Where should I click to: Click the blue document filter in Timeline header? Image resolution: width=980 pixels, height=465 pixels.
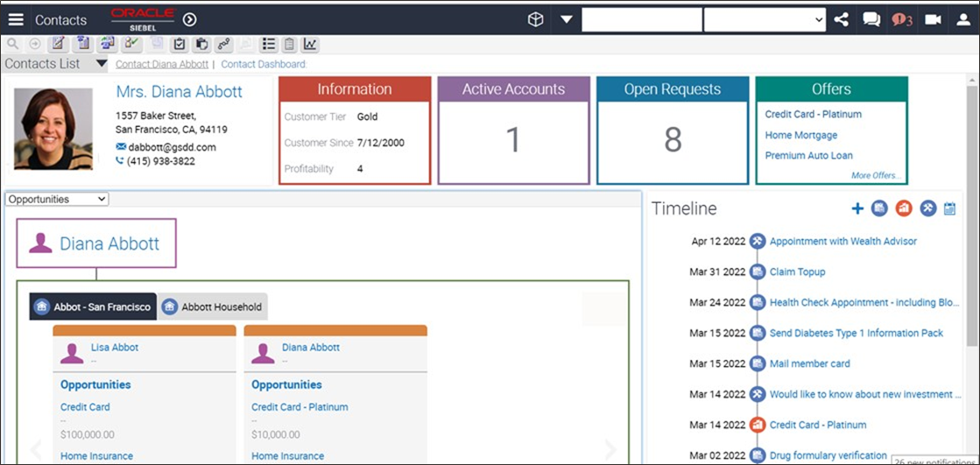(x=879, y=208)
